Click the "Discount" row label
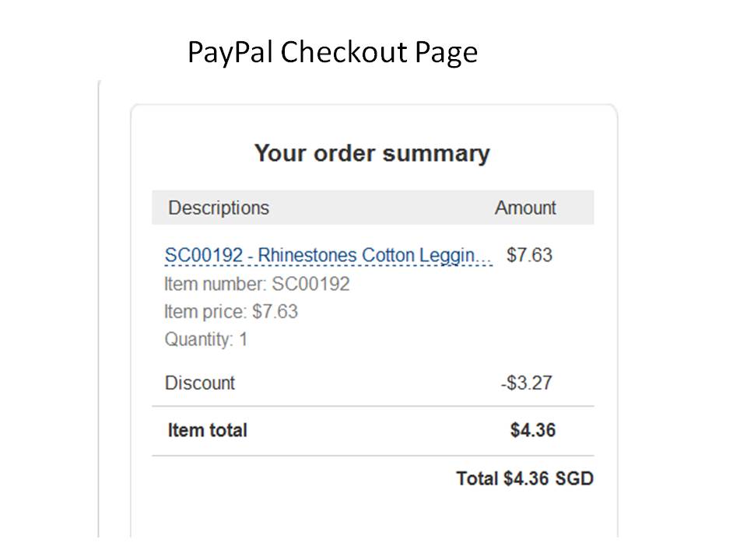 pyautogui.click(x=200, y=383)
